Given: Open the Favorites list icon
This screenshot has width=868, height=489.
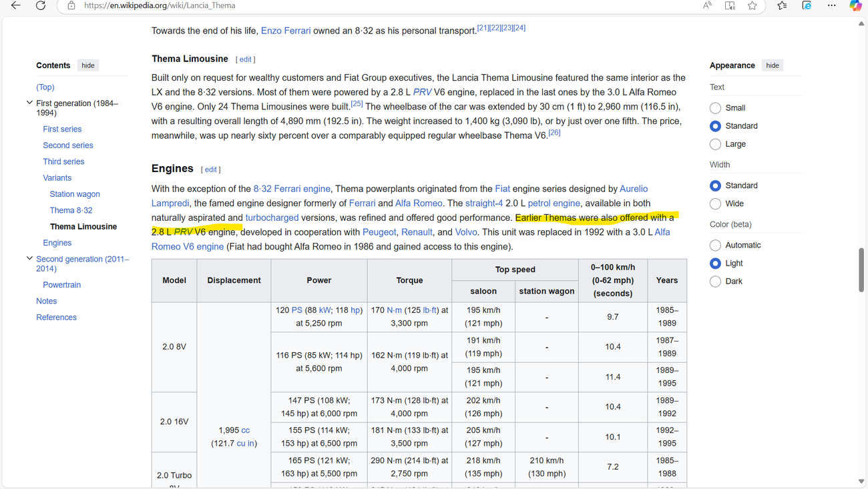Looking at the screenshot, I should coord(782,5).
